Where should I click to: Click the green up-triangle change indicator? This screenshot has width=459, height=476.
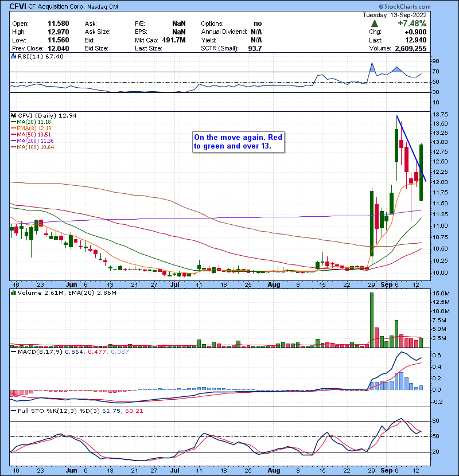pyautogui.click(x=375, y=24)
